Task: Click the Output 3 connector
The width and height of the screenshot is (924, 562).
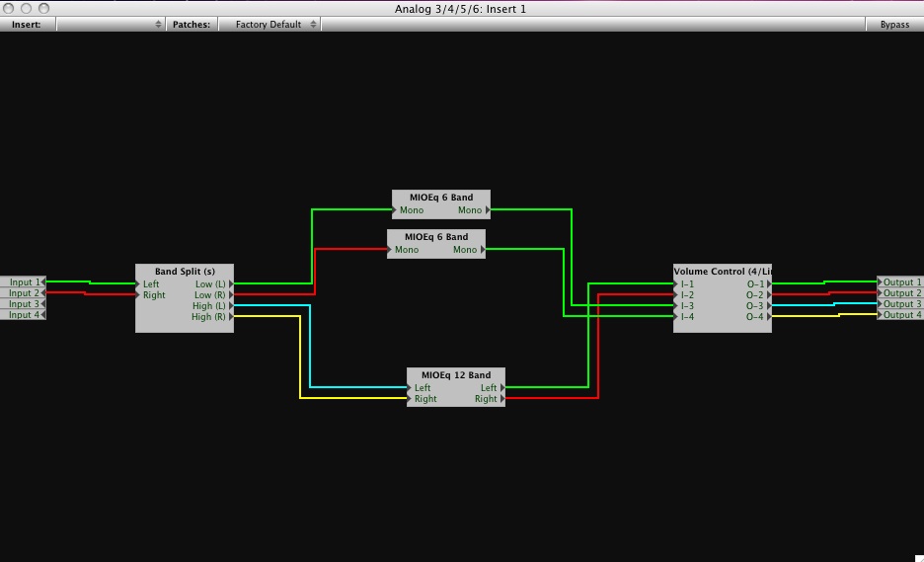Action: point(900,304)
